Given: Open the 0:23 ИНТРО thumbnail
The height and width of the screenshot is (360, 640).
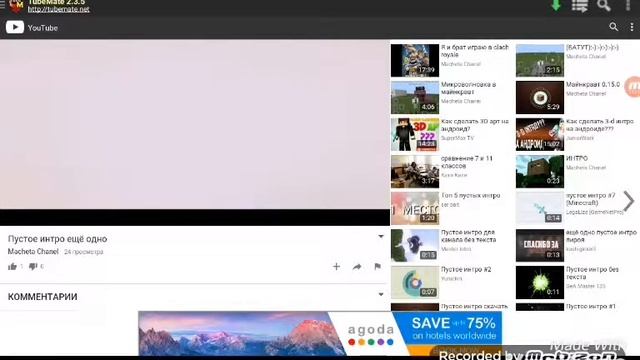Looking at the screenshot, I should click(x=540, y=171).
